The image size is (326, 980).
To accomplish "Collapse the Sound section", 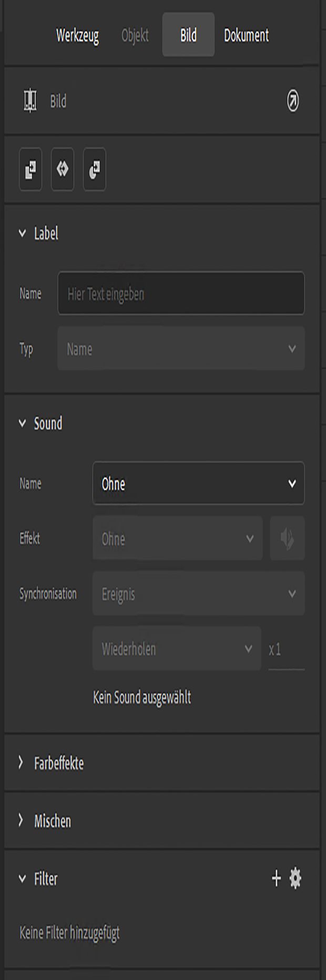I will (22, 423).
